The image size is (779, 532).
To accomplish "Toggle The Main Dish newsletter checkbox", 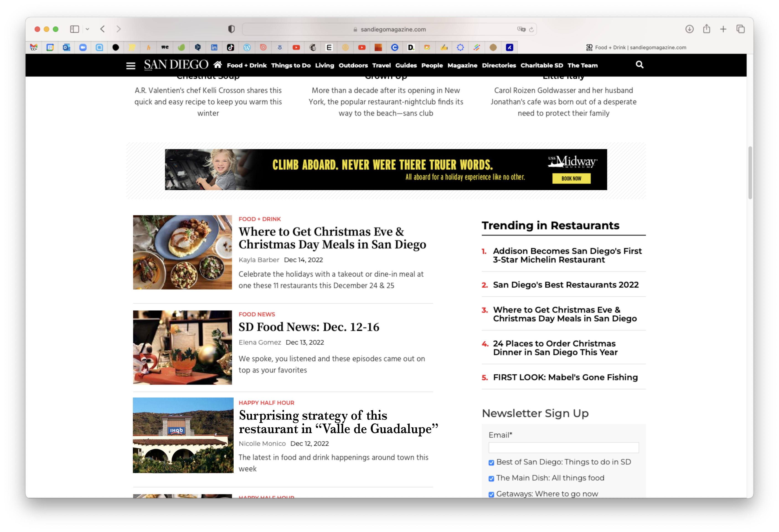I will coord(491,478).
